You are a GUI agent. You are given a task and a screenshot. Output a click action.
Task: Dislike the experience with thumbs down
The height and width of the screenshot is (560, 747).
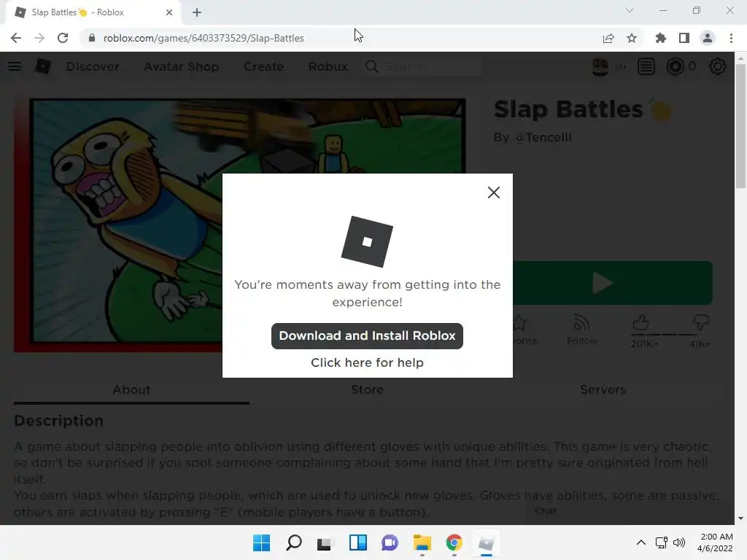(700, 323)
